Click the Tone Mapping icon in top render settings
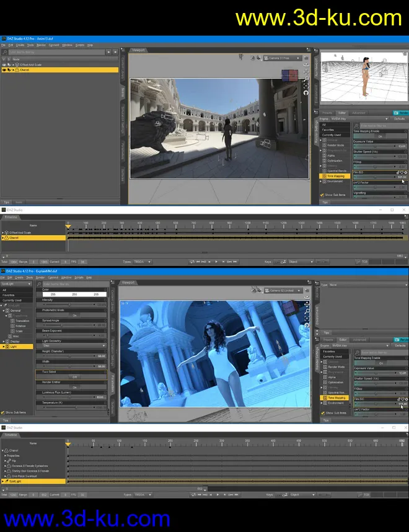The height and width of the screenshot is (532, 409). coord(323,176)
